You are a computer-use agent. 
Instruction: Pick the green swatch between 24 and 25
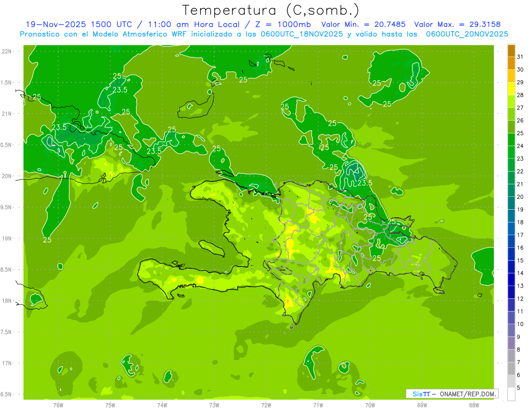(x=511, y=140)
